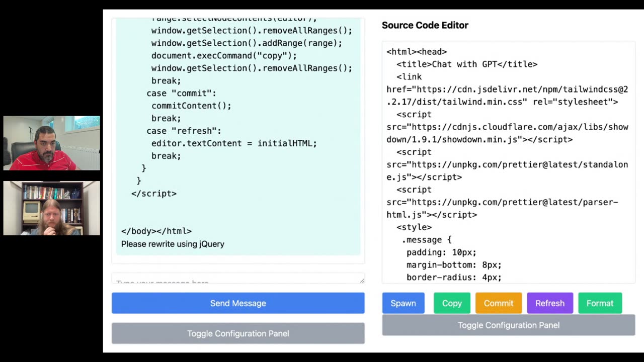Screen dimensions: 644x362
Task: Click the showdown.min.js script src text
Action: [507, 133]
